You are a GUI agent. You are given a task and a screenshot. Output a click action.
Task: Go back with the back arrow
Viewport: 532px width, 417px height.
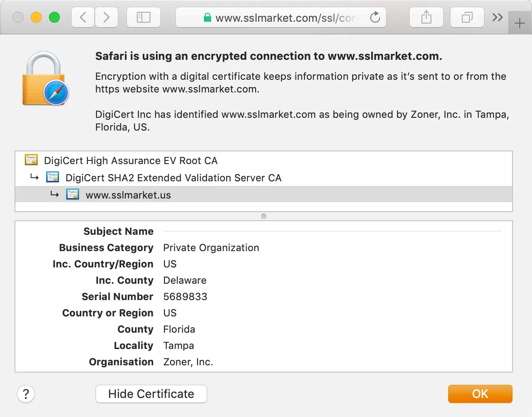83,17
